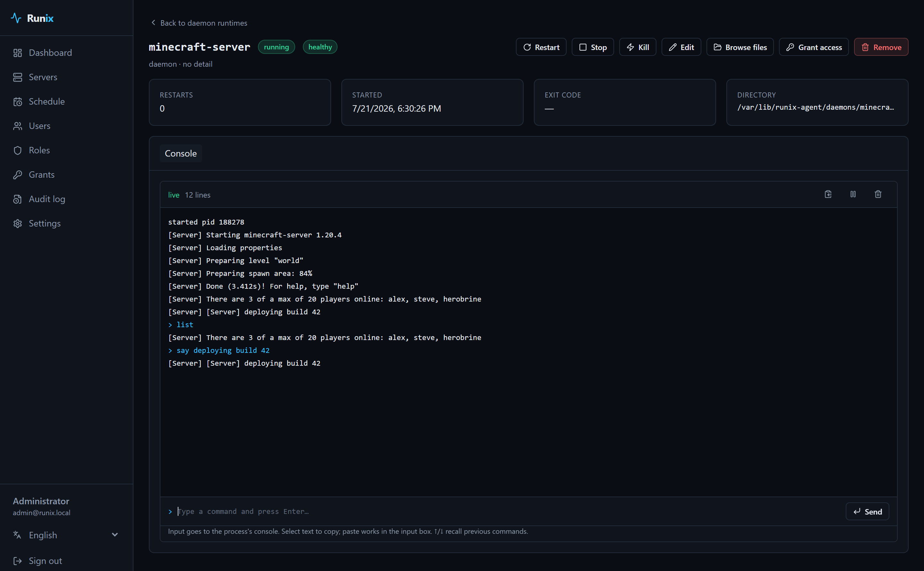
Task: Click the 'Loading properties' log line
Action: [x=225, y=248]
